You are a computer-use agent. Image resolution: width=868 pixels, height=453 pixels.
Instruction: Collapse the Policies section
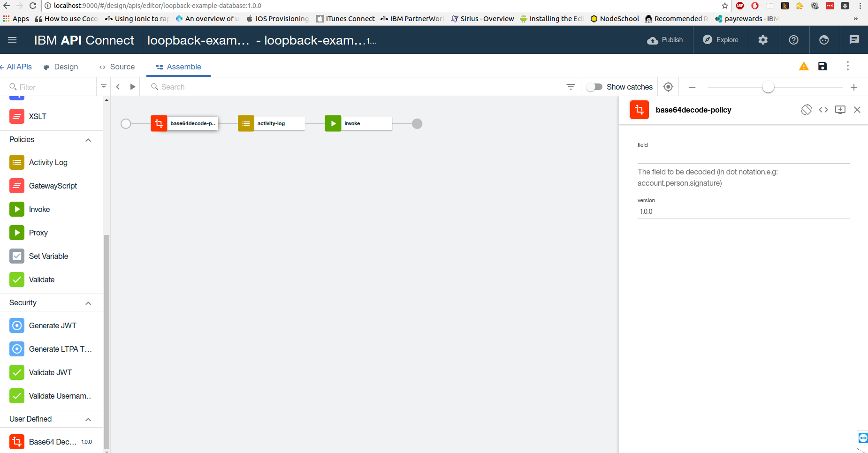click(88, 140)
